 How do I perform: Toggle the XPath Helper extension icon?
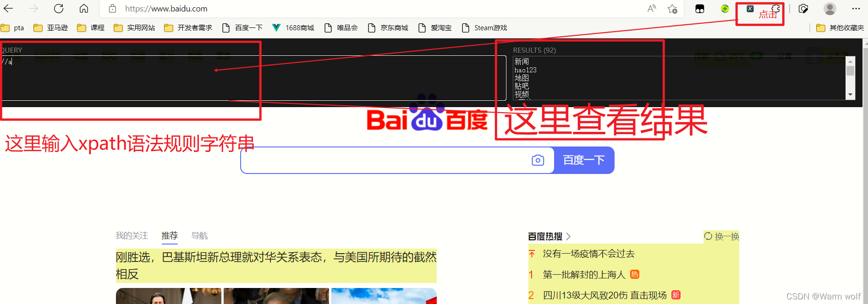coord(750,9)
